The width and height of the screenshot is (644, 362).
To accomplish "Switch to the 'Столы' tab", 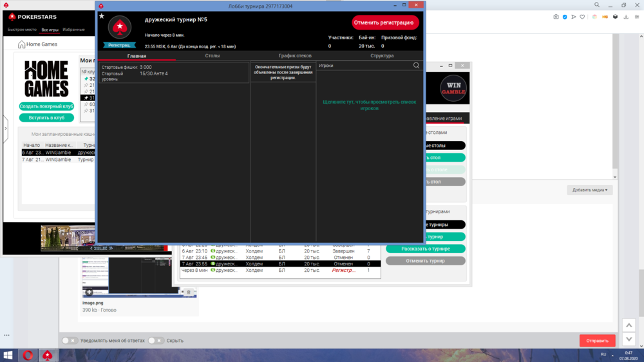I will (213, 56).
